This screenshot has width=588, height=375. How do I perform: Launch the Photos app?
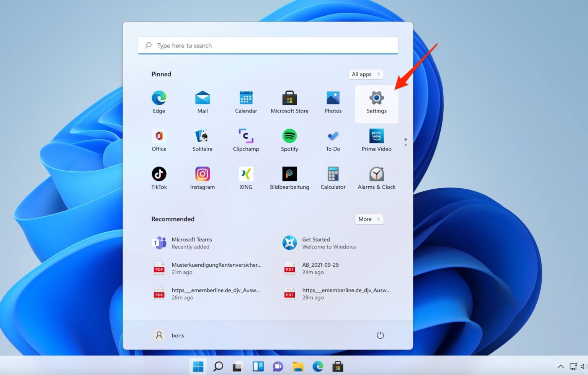click(x=333, y=101)
